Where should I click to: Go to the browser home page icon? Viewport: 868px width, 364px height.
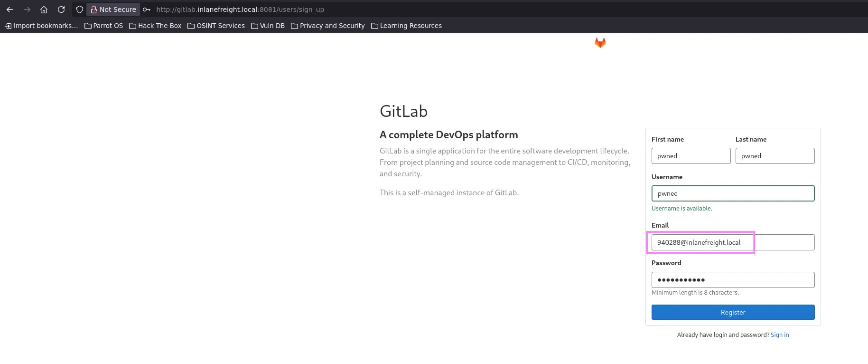(x=44, y=10)
